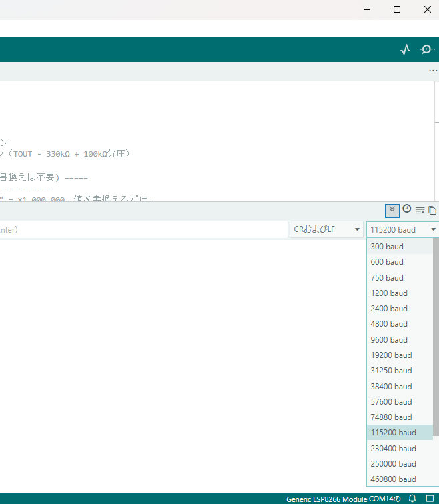
Task: Select the highlighted 115200 baud entry in list
Action: point(400,433)
